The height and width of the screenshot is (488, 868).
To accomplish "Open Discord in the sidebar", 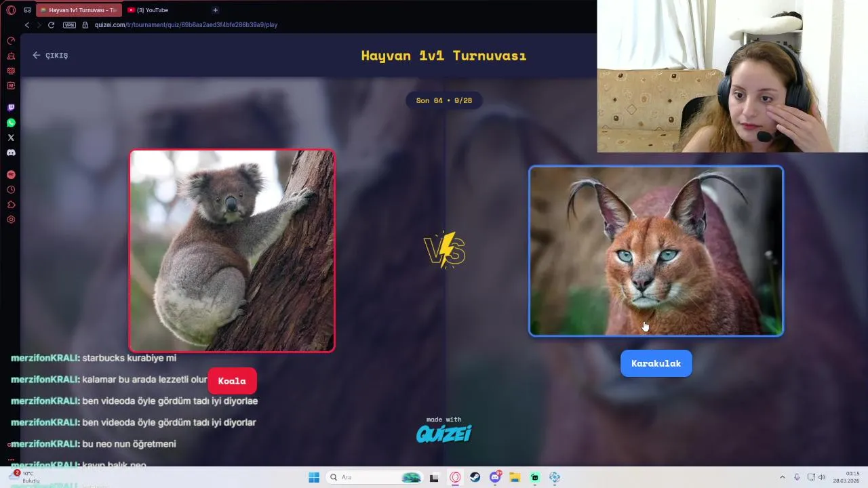I will tap(11, 152).
